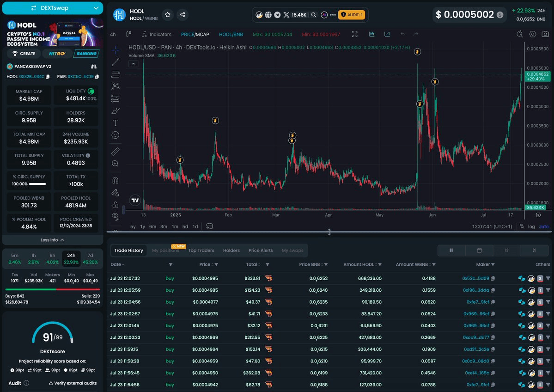This screenshot has width=554, height=392.
Task: Click the Indicators button
Action: pos(156,34)
